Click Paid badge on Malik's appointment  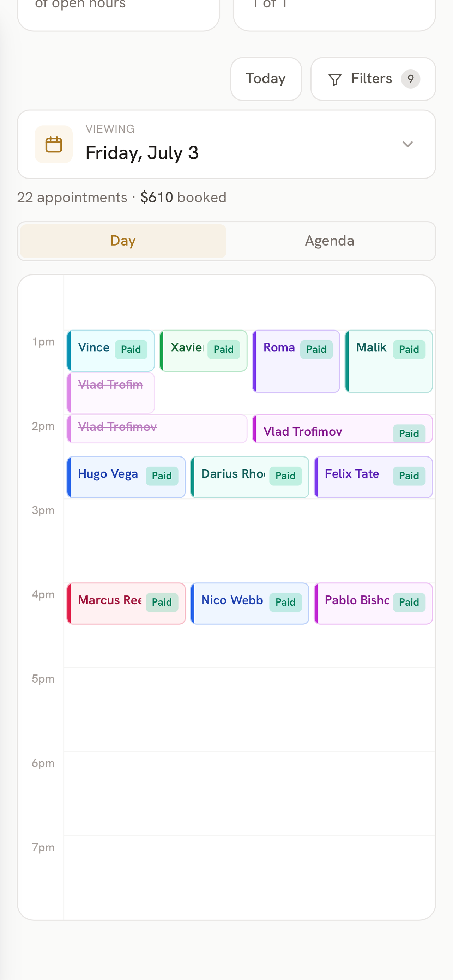pos(409,349)
